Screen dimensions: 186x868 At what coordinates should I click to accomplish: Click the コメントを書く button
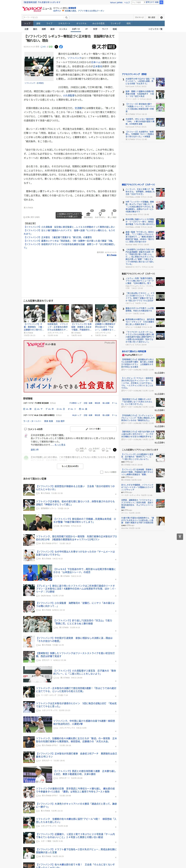coord(93,429)
